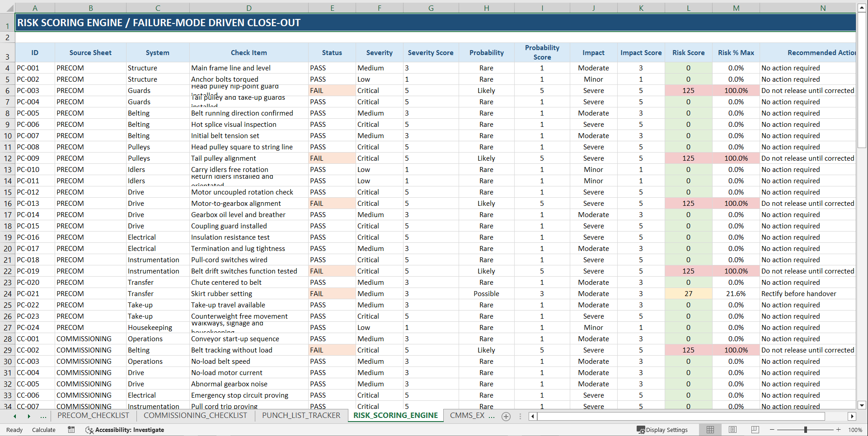Open Page Break Preview via status bar icon
The width and height of the screenshot is (868, 436).
click(x=755, y=430)
